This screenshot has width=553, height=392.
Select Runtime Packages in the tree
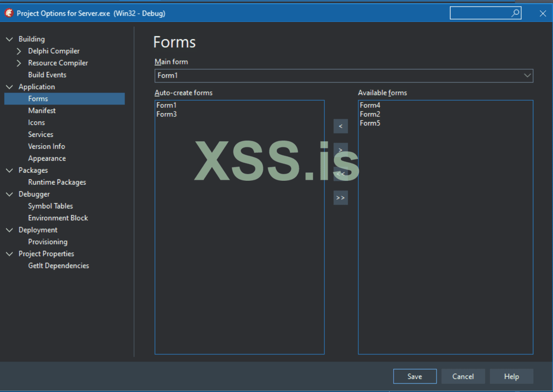(57, 182)
